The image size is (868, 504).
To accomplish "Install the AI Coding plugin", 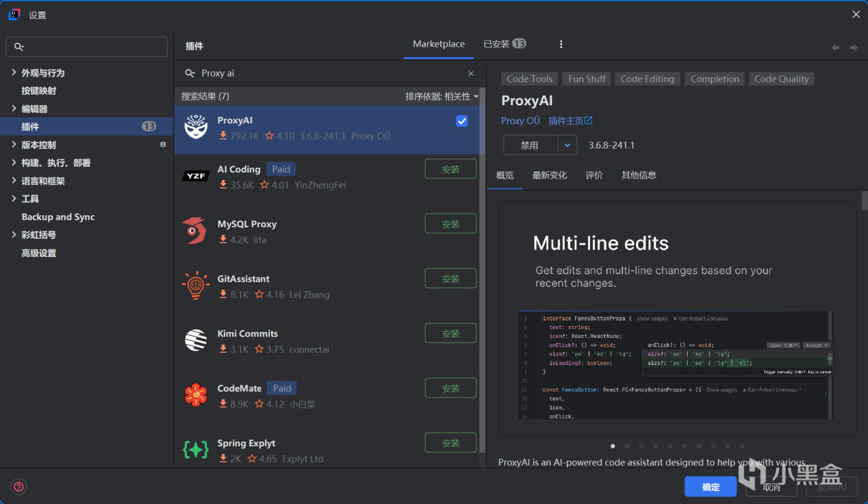I will [451, 169].
